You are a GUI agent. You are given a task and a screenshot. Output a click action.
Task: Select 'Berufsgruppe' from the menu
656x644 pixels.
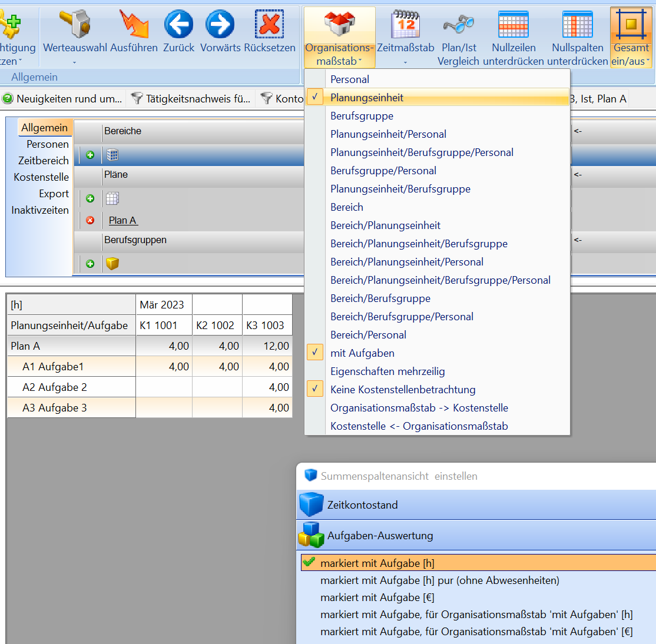tap(362, 116)
